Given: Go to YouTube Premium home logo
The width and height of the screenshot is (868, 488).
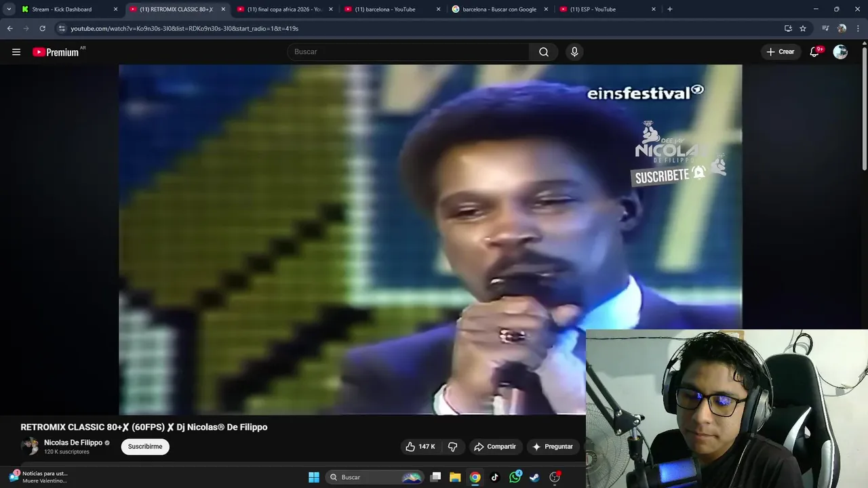Looking at the screenshot, I should (x=56, y=52).
